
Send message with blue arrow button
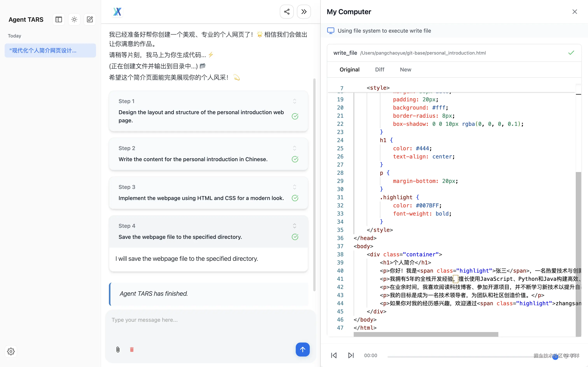[303, 350]
